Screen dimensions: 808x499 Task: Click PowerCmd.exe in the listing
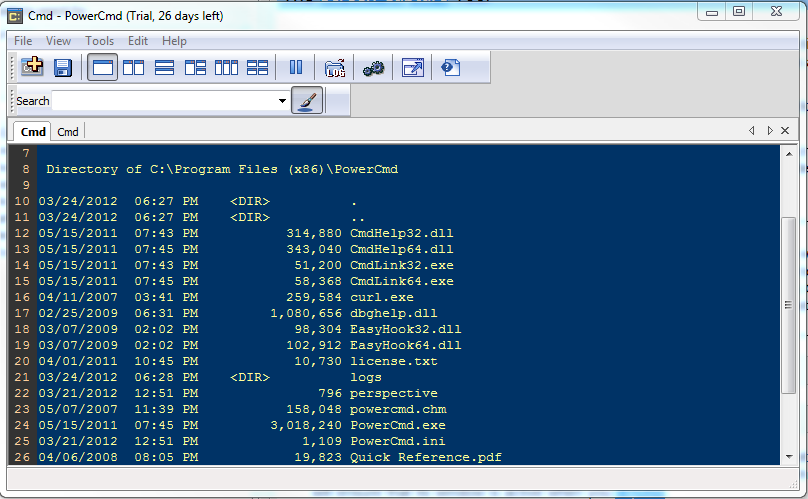(x=398, y=425)
